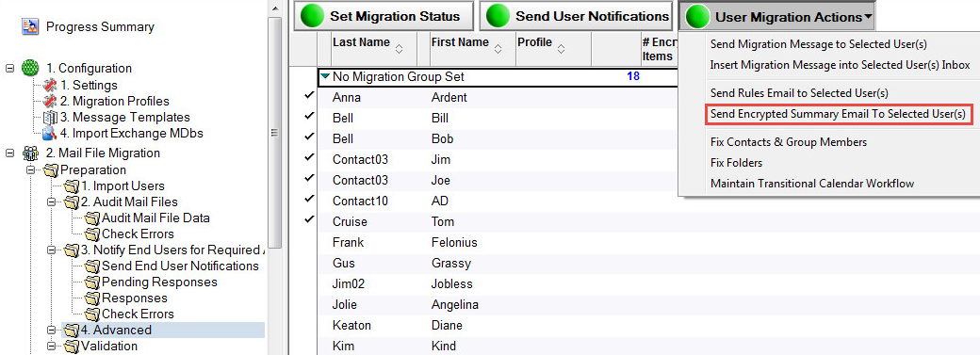Select the Settings tools icon
This screenshot has width=980, height=355.
coord(49,85)
